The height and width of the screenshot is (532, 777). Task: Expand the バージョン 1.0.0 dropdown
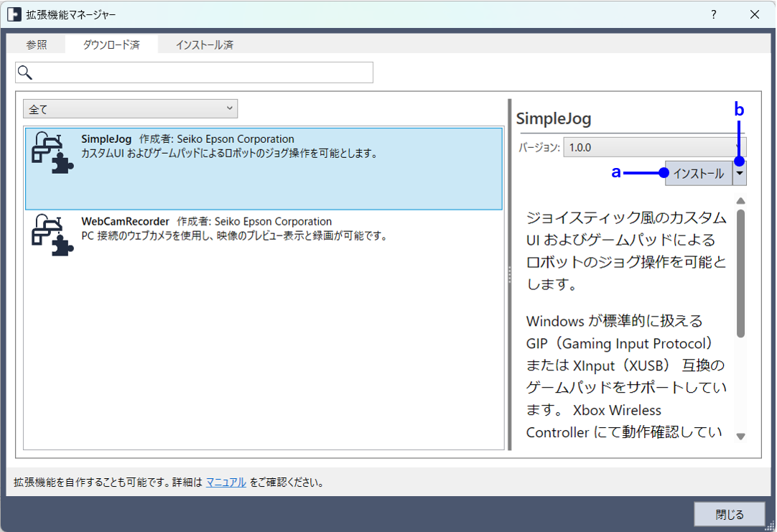click(x=654, y=147)
